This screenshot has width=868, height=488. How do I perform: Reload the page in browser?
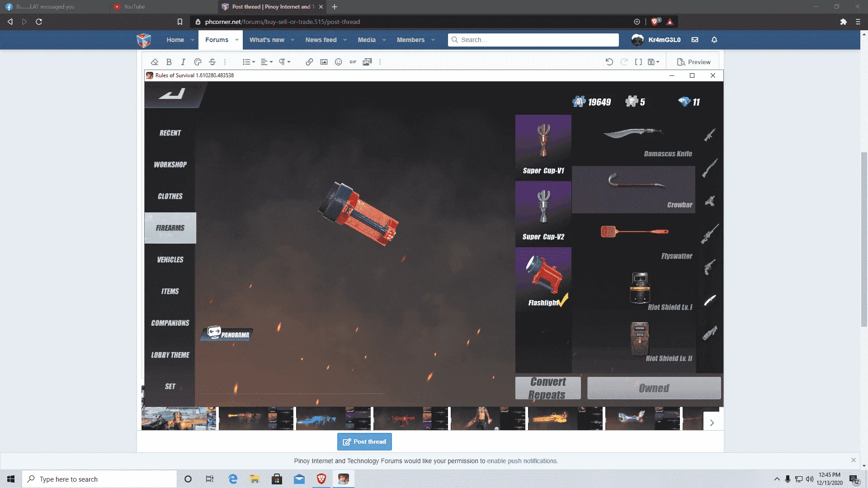tap(39, 22)
